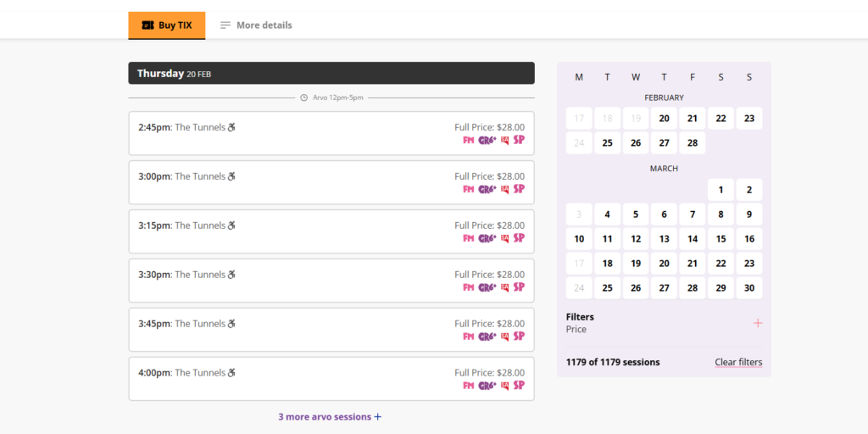
Task: Pick February 23 in the calendar
Action: click(749, 119)
